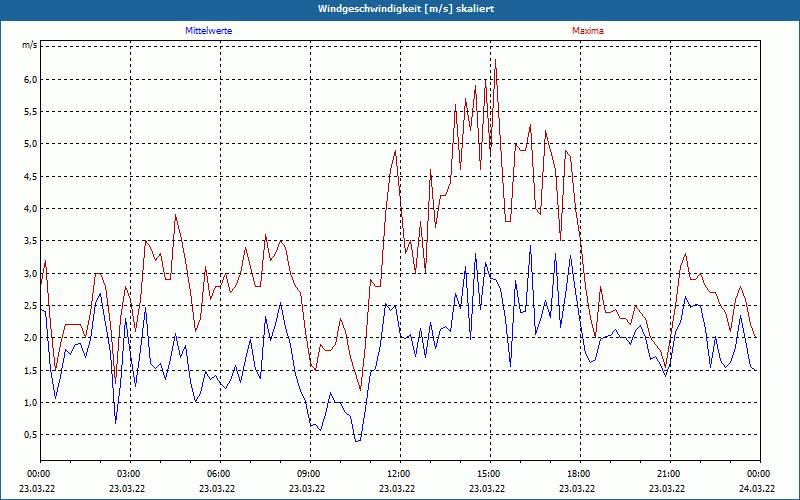Click the 23.03.22 date under the first 00:00
Image resolution: width=800 pixels, height=500 pixels.
click(x=37, y=489)
